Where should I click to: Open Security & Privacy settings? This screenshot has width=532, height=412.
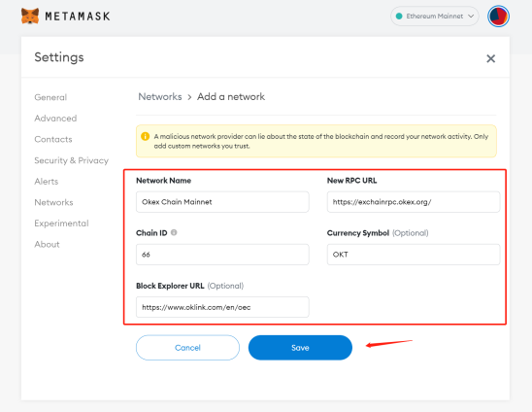tap(71, 160)
